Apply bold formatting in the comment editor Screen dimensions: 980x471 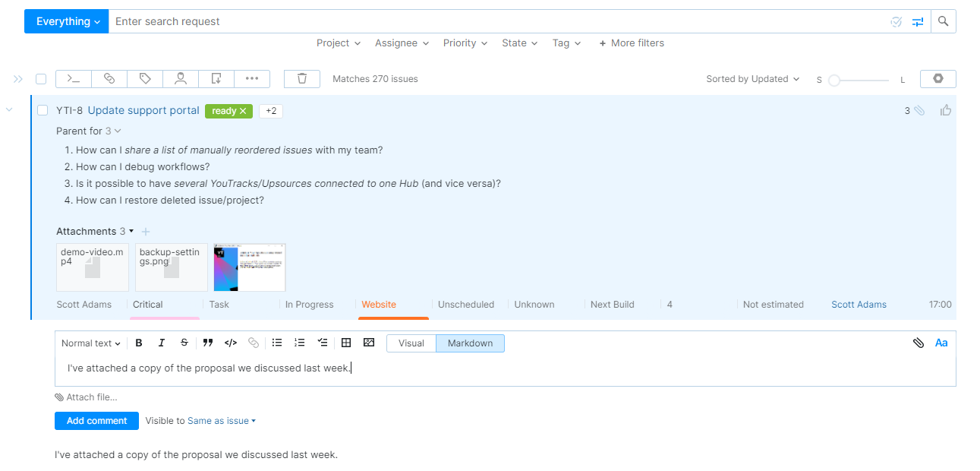(x=139, y=343)
